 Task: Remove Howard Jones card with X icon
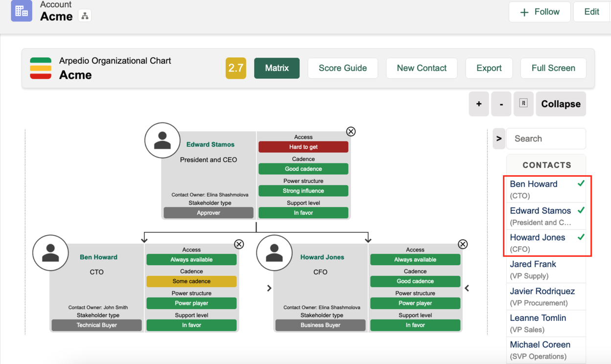coord(463,244)
